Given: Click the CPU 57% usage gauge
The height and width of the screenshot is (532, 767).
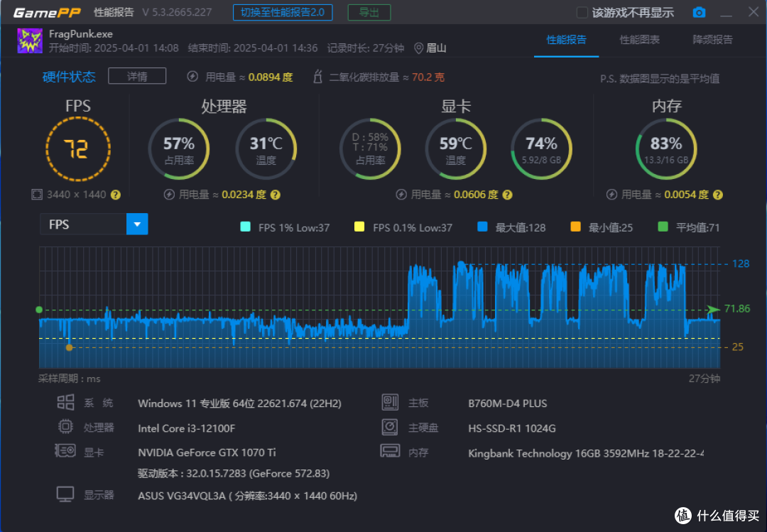Looking at the screenshot, I should coord(179,148).
